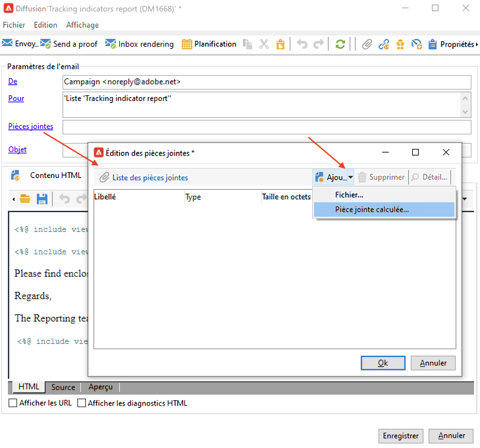
Task: Click the paste clipboard icon
Action: [x=280, y=44]
